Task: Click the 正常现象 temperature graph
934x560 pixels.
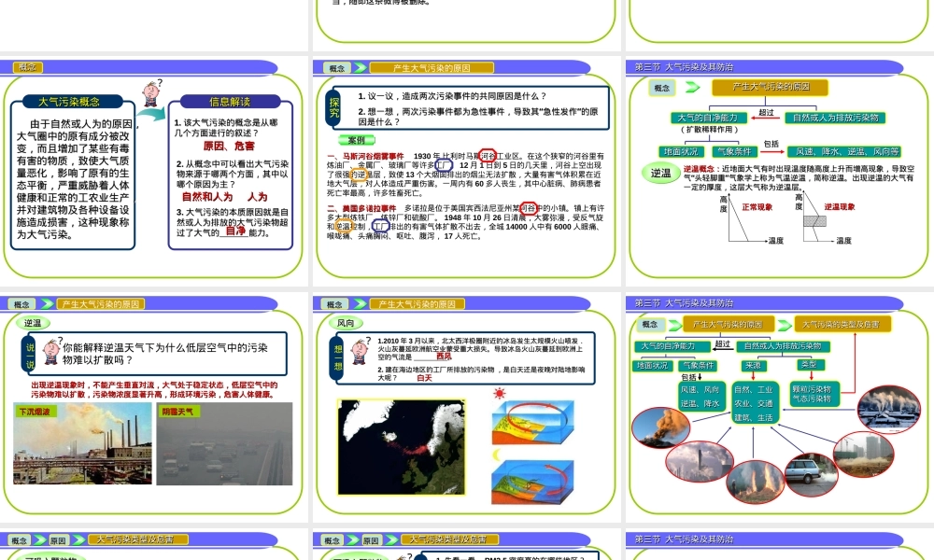Action: [x=749, y=218]
